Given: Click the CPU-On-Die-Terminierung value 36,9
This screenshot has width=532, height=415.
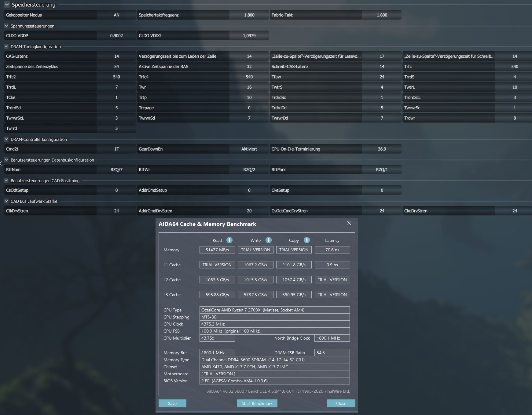Looking at the screenshot, I should point(382,149).
